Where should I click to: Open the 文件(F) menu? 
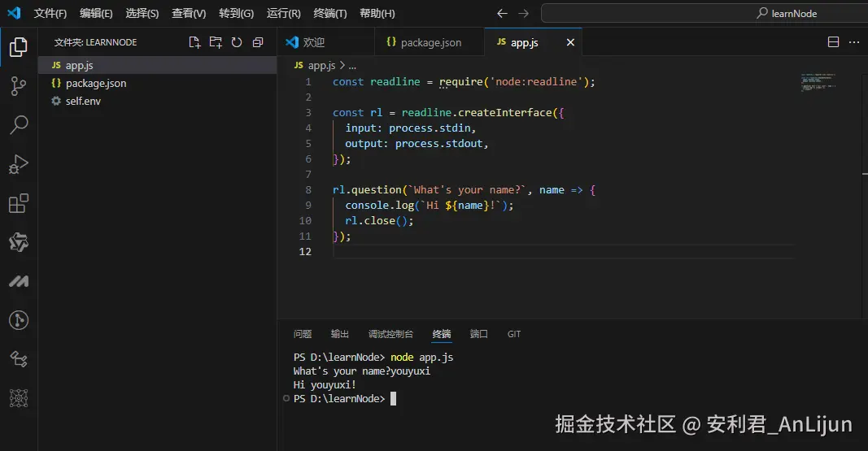[50, 13]
